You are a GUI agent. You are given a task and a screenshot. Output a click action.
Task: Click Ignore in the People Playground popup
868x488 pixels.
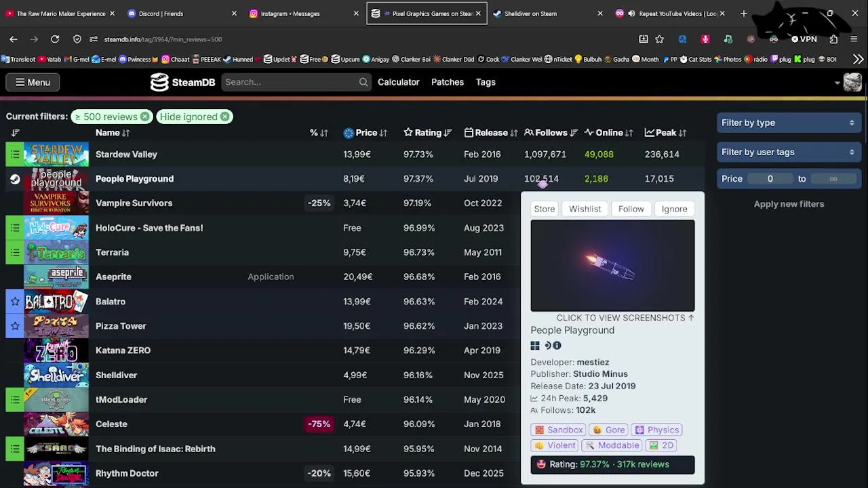(x=675, y=209)
